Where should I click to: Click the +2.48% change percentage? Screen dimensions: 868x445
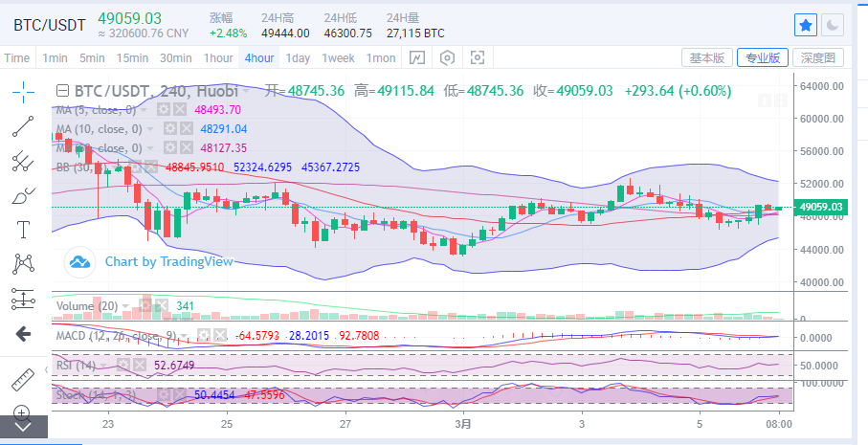pos(228,33)
